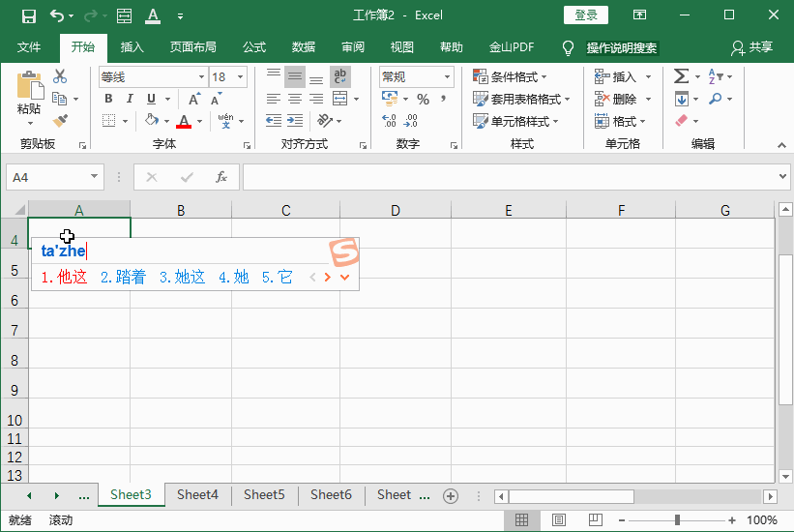Click the AutoSum sigma icon

tap(681, 76)
